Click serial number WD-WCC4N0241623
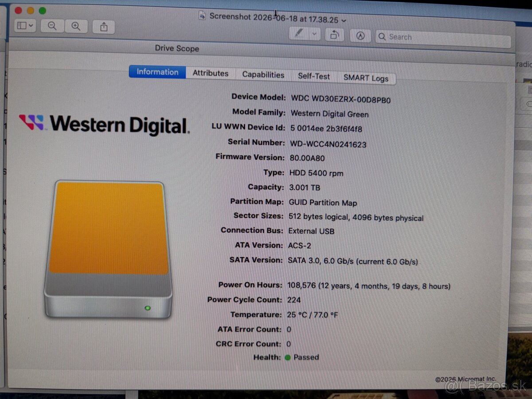 point(328,144)
